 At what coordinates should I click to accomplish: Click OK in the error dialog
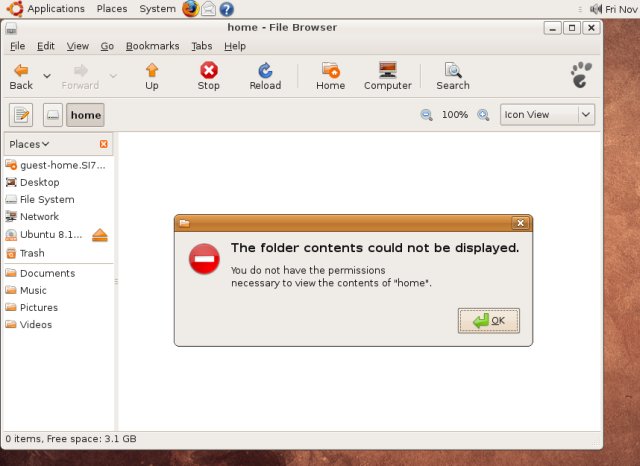pos(489,321)
